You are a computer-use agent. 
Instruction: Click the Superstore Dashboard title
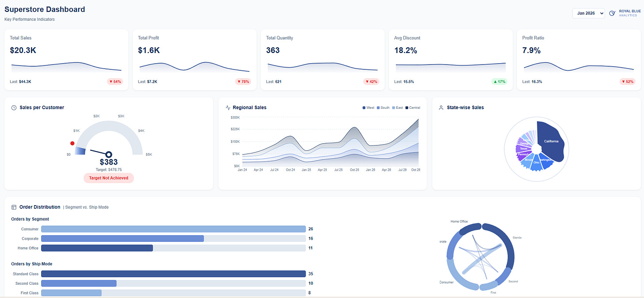(x=45, y=9)
